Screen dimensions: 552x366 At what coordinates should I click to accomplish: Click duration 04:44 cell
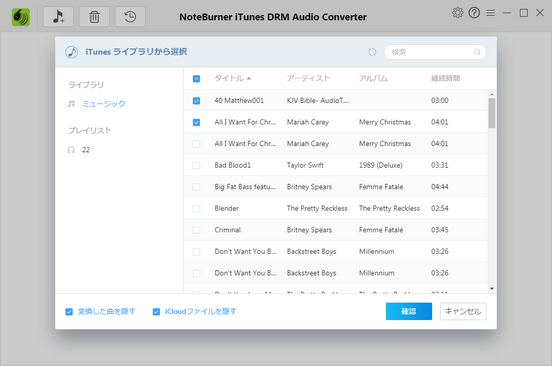[x=440, y=187]
